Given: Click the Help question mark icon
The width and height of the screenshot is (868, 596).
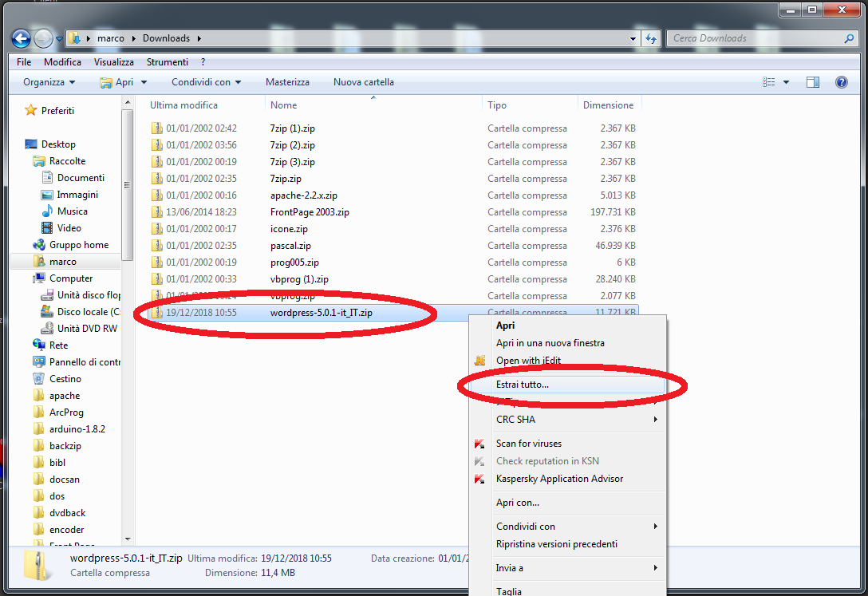Looking at the screenshot, I should [x=840, y=82].
